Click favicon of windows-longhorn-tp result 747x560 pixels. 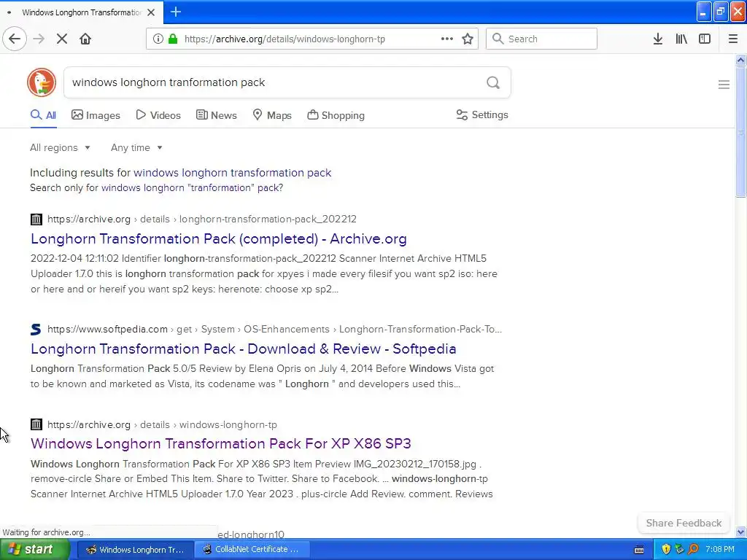point(36,424)
